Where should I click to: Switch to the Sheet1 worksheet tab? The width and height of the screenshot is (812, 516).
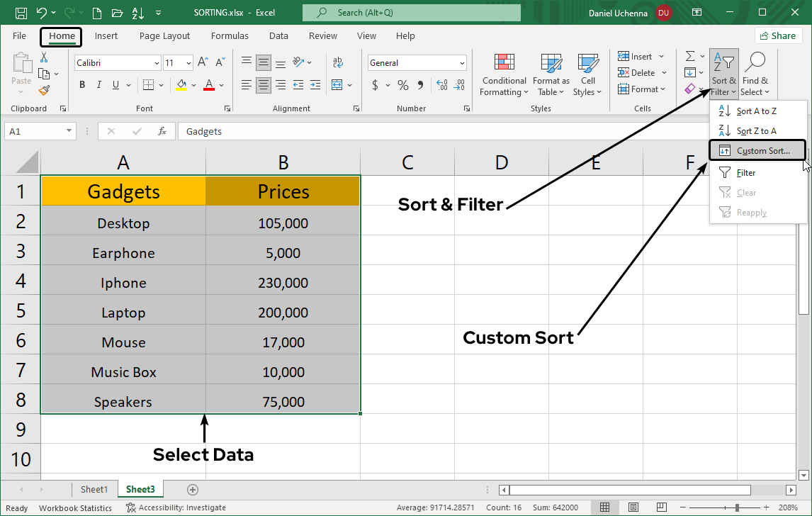coord(94,489)
